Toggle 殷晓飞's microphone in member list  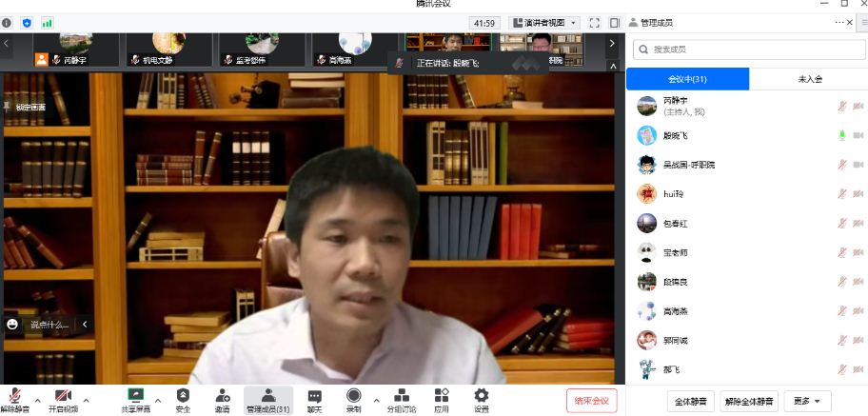pyautogui.click(x=841, y=135)
